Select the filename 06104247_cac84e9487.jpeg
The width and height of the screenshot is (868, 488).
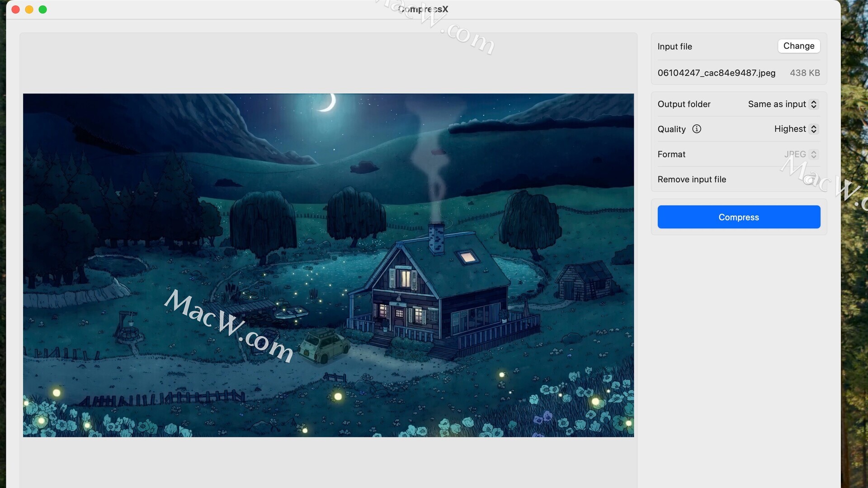click(716, 73)
